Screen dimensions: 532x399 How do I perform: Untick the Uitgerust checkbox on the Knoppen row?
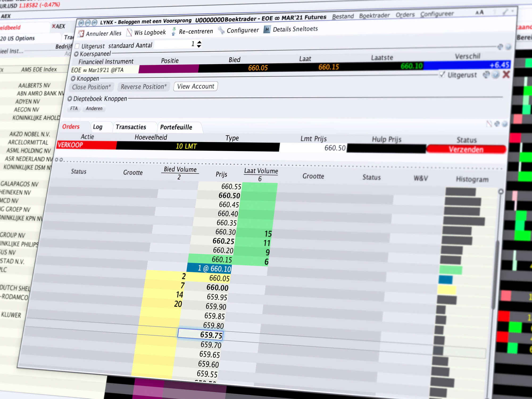coord(442,74)
